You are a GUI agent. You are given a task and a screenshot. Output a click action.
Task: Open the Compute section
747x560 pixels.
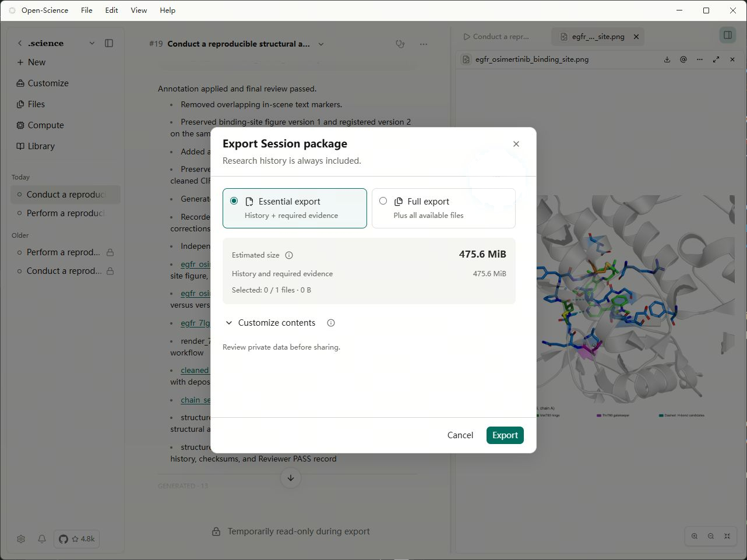coord(40,125)
